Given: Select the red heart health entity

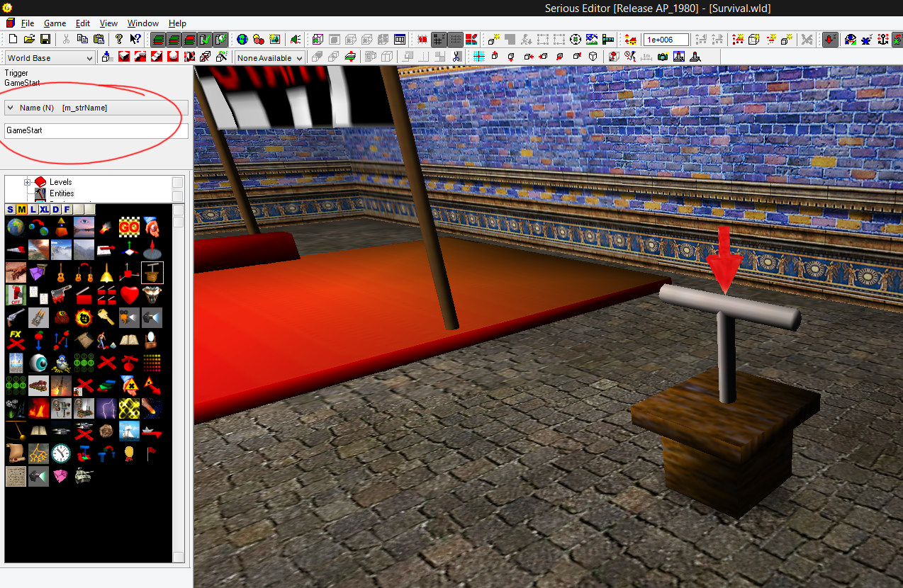Looking at the screenshot, I should [129, 295].
